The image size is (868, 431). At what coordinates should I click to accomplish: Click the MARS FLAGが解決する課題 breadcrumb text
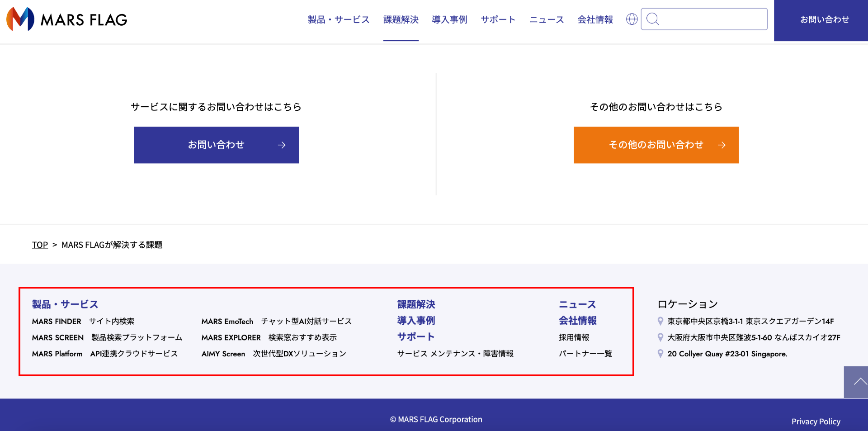112,245
